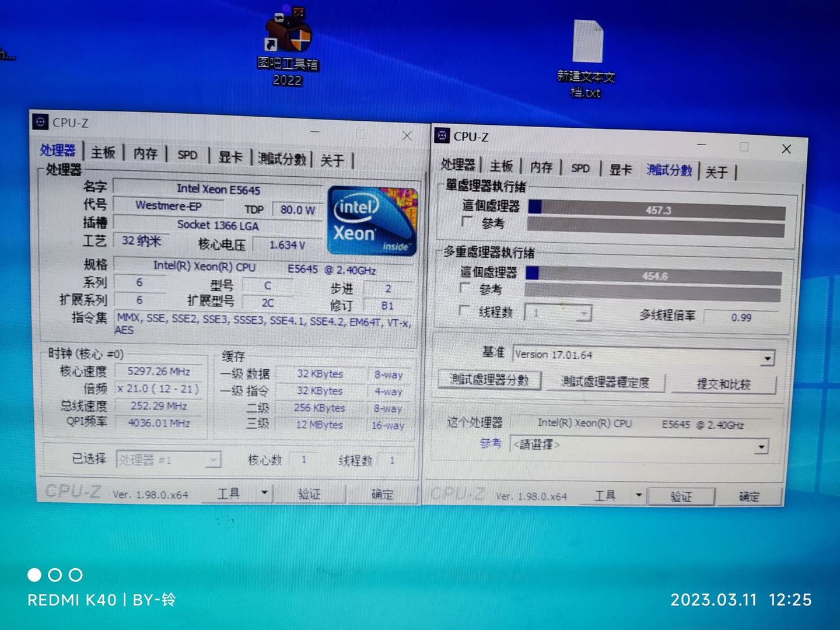Enable single-thread 參考 checkbox
This screenshot has width=840, height=630.
(467, 222)
